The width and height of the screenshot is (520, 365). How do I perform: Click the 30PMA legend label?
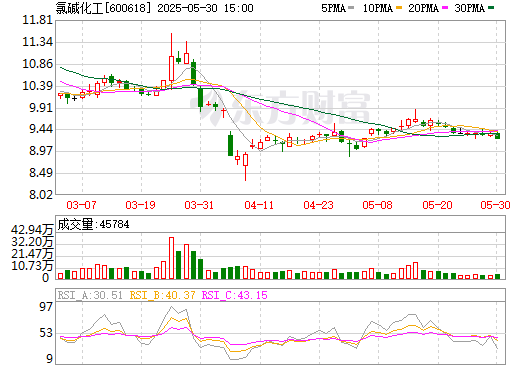470,8
